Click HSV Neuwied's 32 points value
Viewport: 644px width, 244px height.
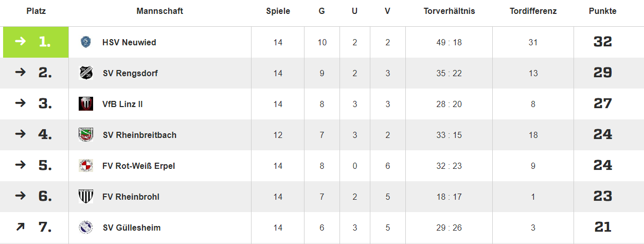(x=602, y=42)
